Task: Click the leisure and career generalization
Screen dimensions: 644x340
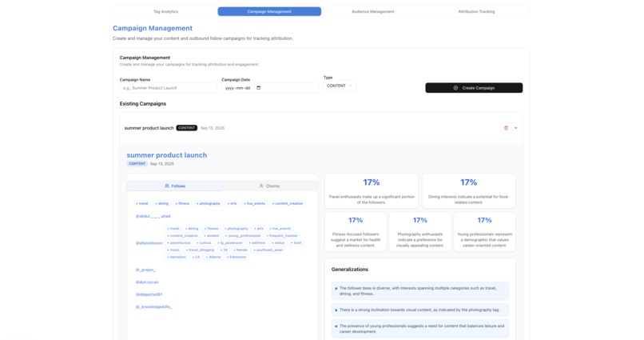Action: point(420,329)
